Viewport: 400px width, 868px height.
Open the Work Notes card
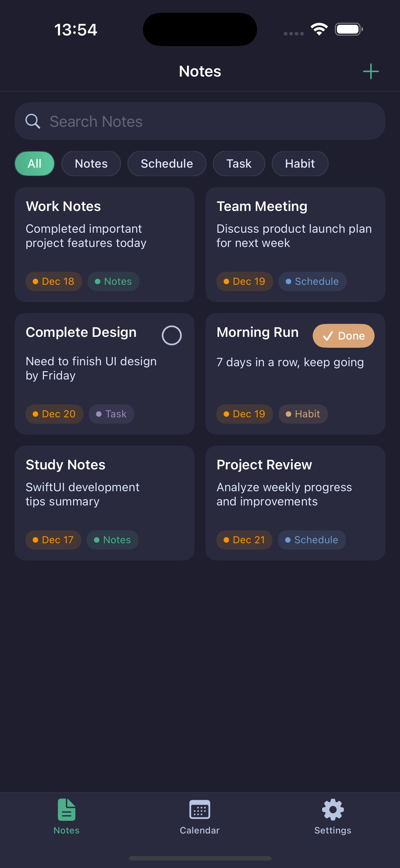click(x=105, y=245)
